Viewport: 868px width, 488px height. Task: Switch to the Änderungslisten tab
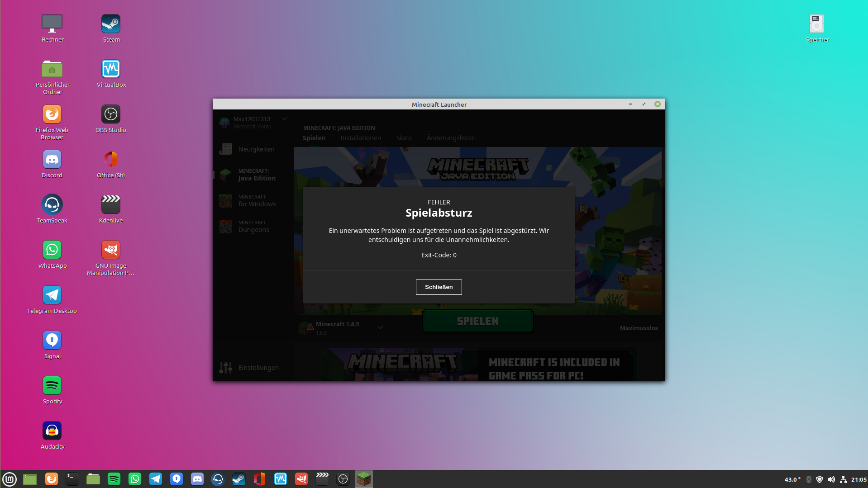(x=451, y=138)
